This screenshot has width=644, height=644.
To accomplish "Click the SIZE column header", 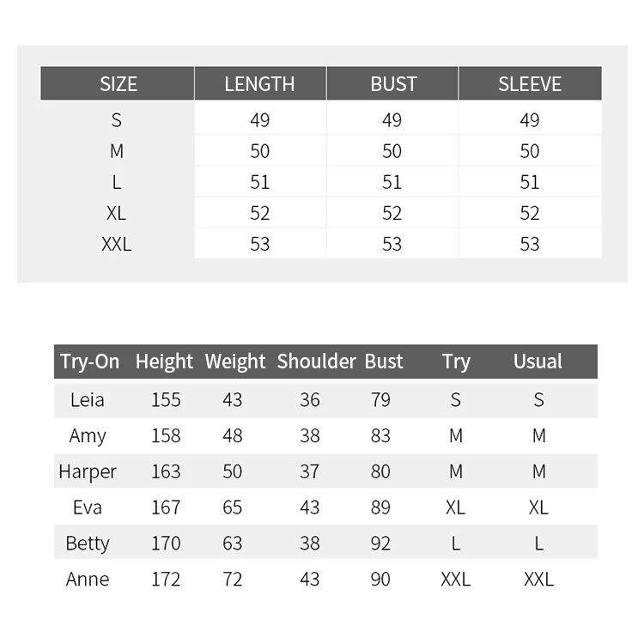I will (118, 84).
